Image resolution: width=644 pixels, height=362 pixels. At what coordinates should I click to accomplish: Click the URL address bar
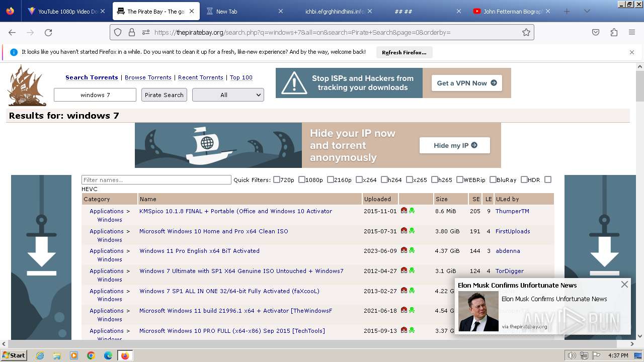(322, 32)
